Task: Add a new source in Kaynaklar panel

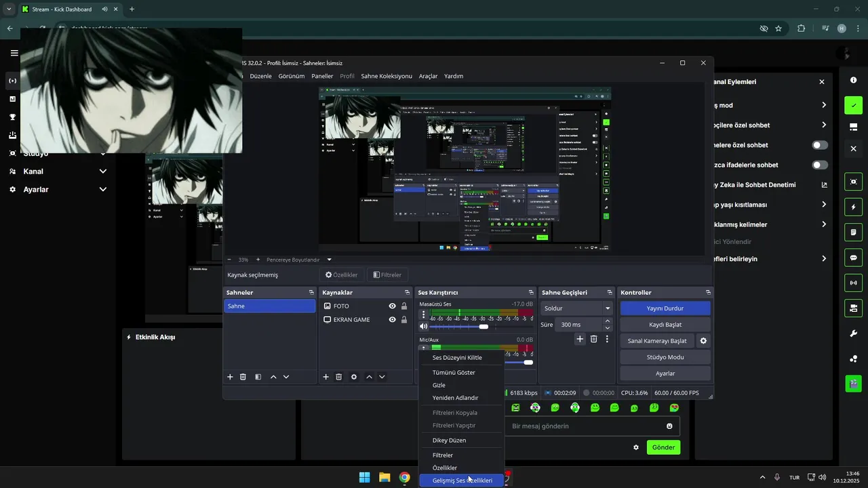Action: click(325, 377)
